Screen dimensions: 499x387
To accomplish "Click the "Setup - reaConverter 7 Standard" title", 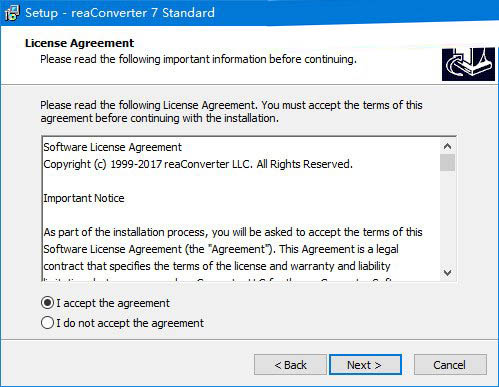I will [x=120, y=13].
